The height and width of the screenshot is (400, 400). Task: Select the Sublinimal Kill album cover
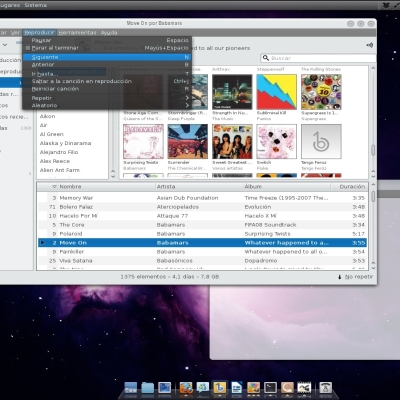(x=276, y=92)
